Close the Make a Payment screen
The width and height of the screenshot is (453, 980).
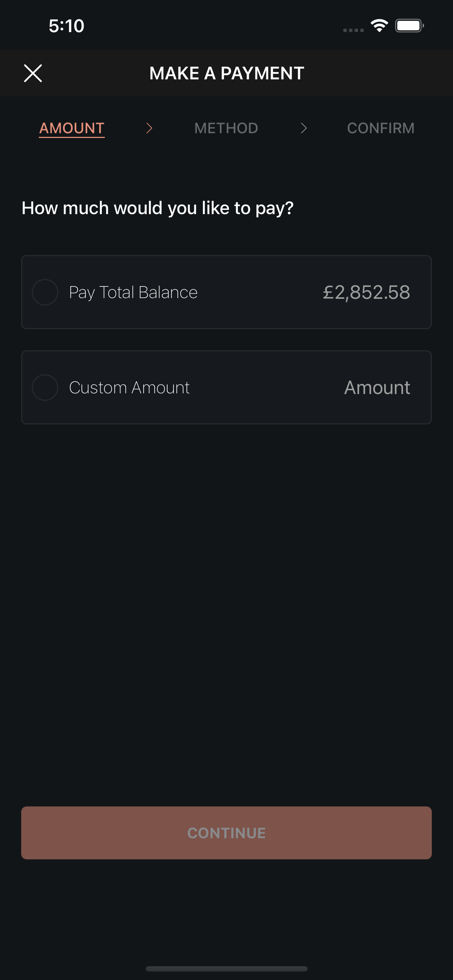click(x=33, y=73)
